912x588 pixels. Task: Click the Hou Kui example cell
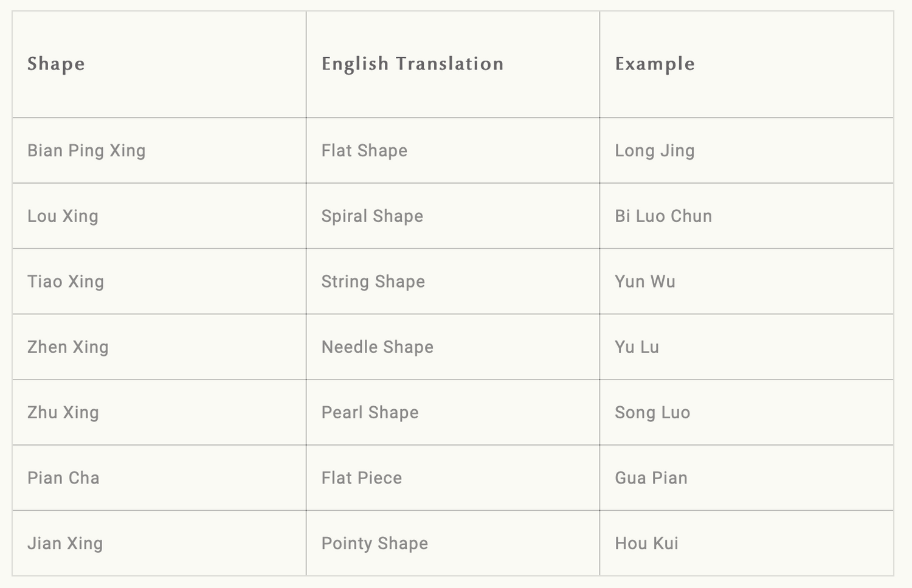(747, 543)
